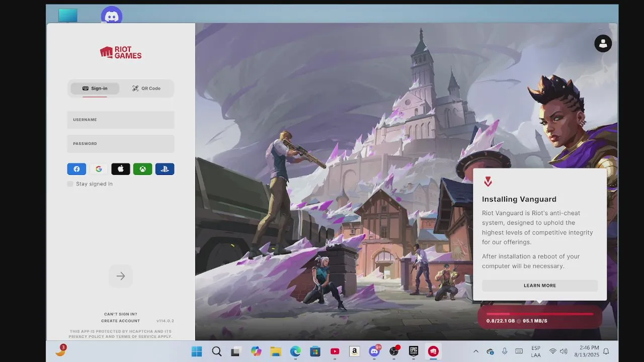Open Discord from the taskbar
Viewport: 644px width, 362px height.
tap(374, 351)
